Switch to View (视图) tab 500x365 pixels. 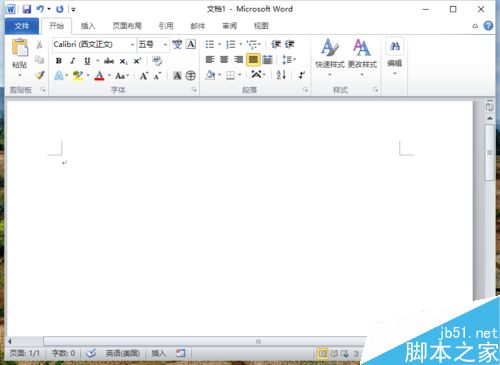(x=261, y=26)
